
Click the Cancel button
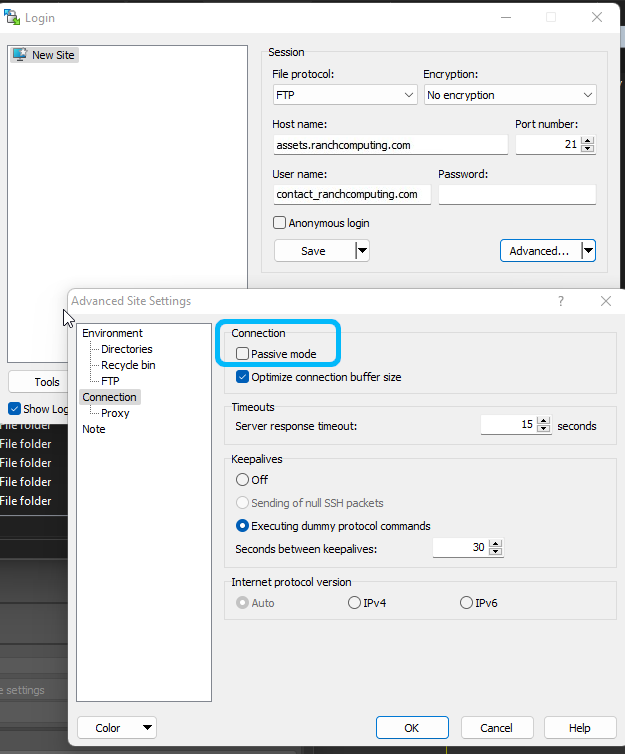(x=497, y=728)
